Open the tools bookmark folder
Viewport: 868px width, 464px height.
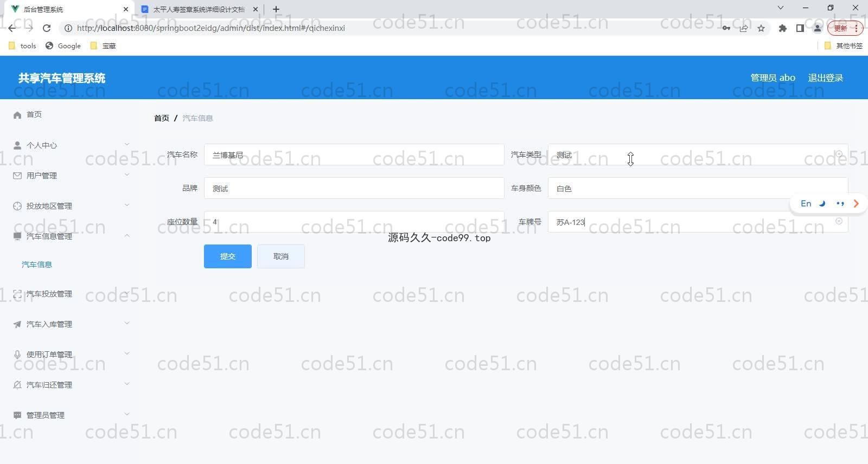click(23, 46)
